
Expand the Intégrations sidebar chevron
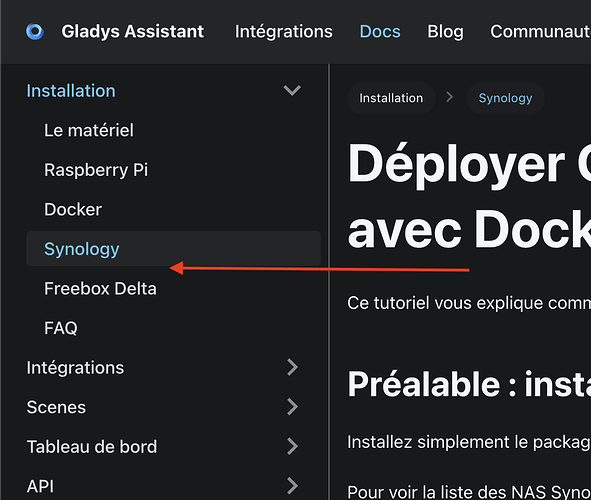tap(292, 367)
